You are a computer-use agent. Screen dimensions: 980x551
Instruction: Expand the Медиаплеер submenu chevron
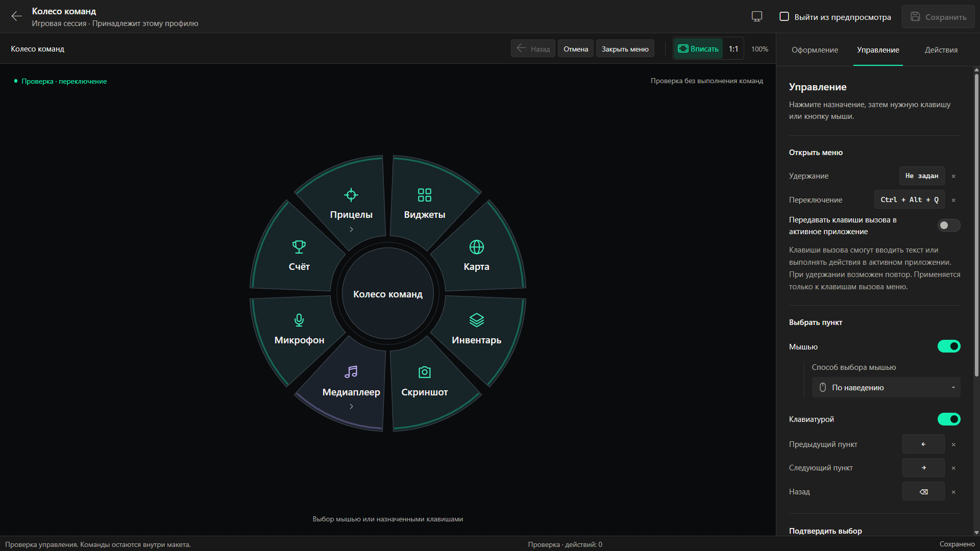(x=351, y=407)
